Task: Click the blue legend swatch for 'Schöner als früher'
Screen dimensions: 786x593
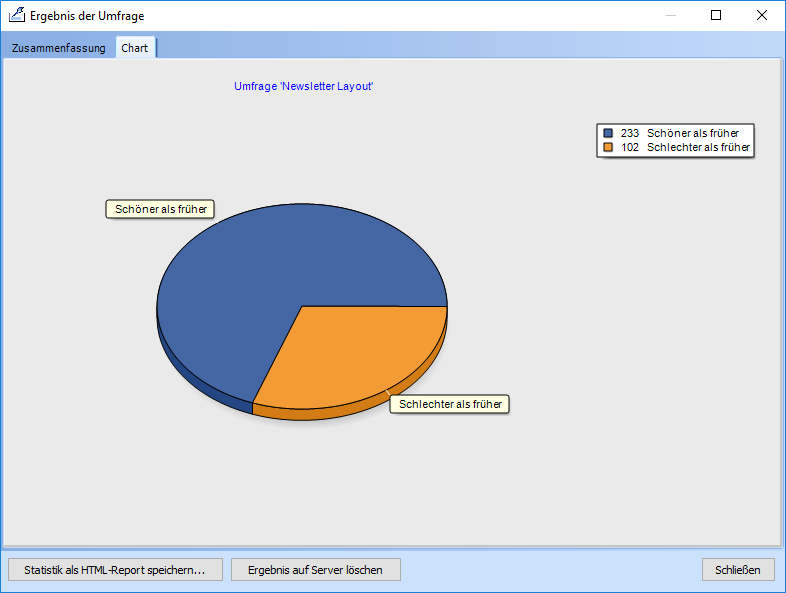Action: click(x=608, y=133)
